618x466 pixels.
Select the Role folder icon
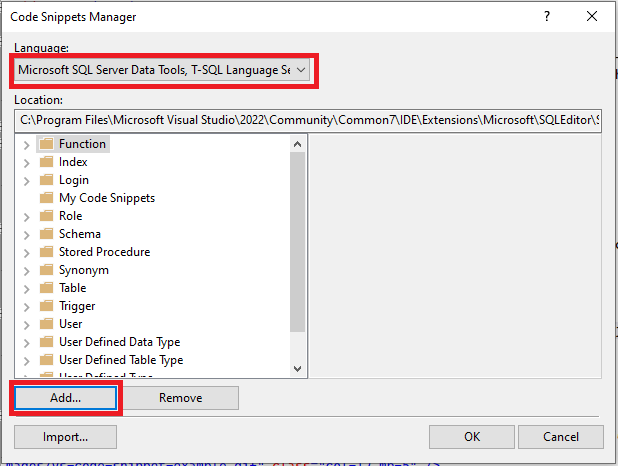(47, 216)
